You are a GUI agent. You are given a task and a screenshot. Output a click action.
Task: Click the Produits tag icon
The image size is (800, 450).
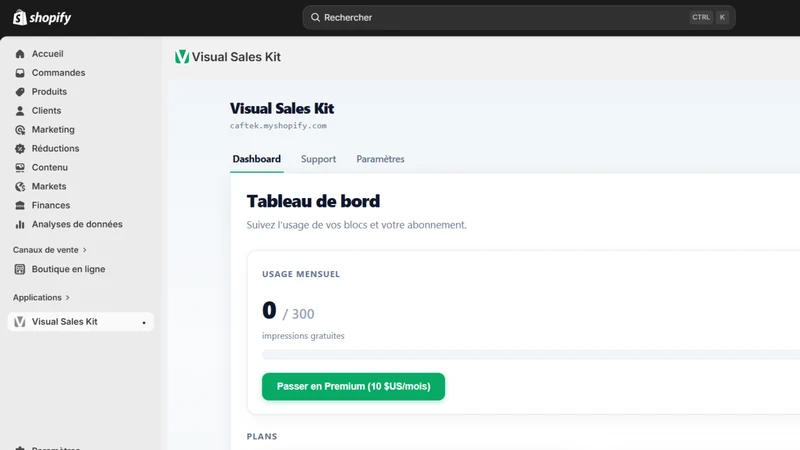[20, 92]
